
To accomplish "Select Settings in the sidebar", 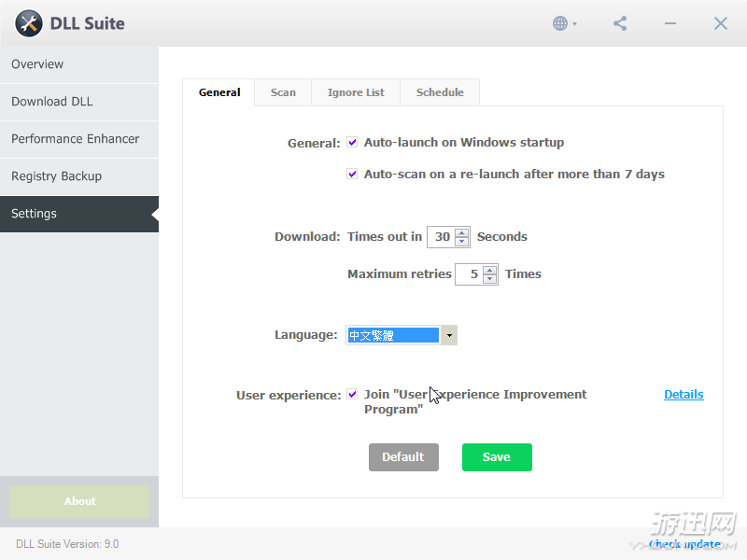I will pos(79,214).
